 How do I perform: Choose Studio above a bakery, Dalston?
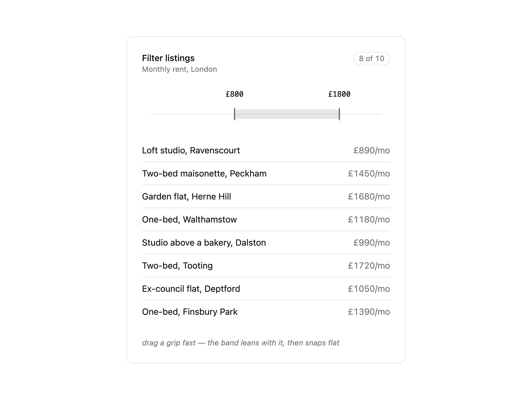point(266,243)
